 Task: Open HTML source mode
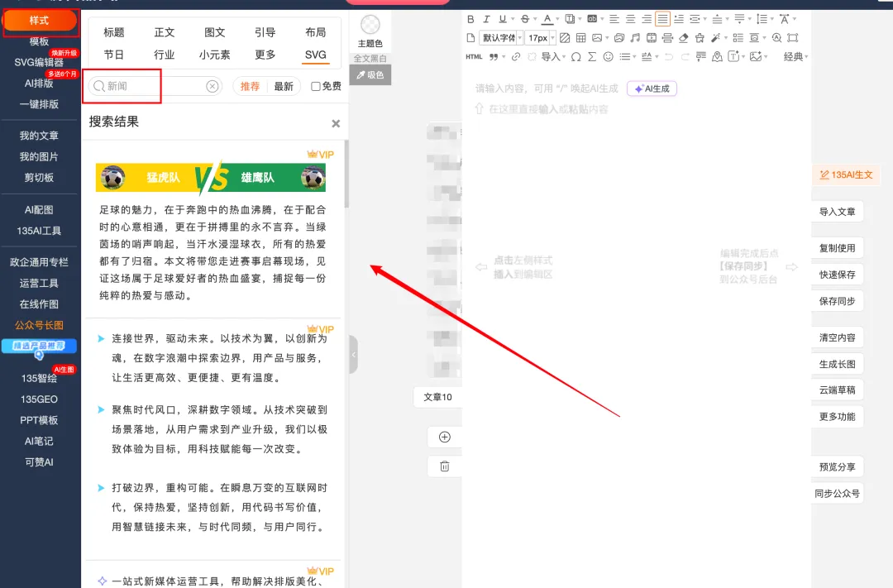pos(474,57)
